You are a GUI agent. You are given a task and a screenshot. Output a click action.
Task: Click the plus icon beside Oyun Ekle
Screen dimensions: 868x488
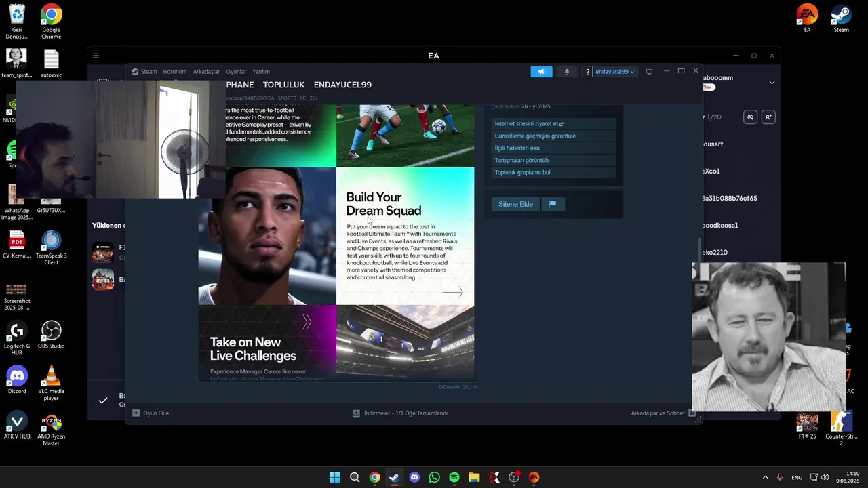point(136,413)
